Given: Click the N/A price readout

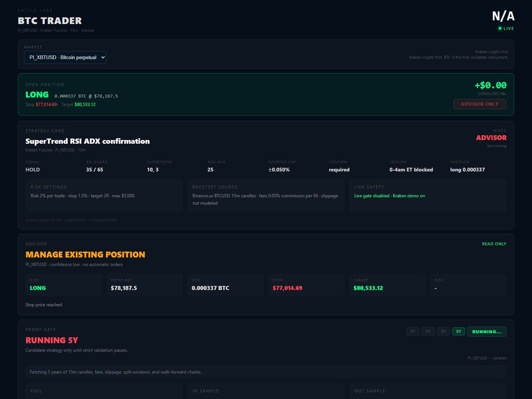Looking at the screenshot, I should click(503, 16).
